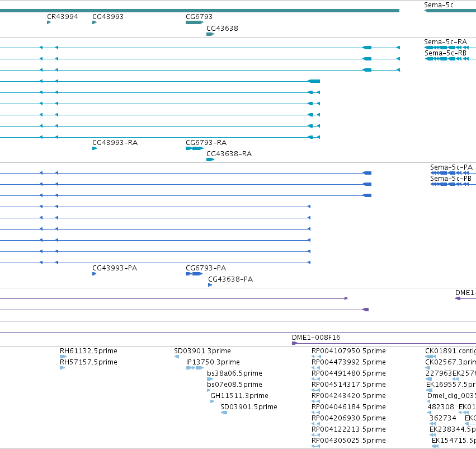Open the Sema-5c-PA protein label
Screen dimensions: 476x449
click(x=451, y=167)
